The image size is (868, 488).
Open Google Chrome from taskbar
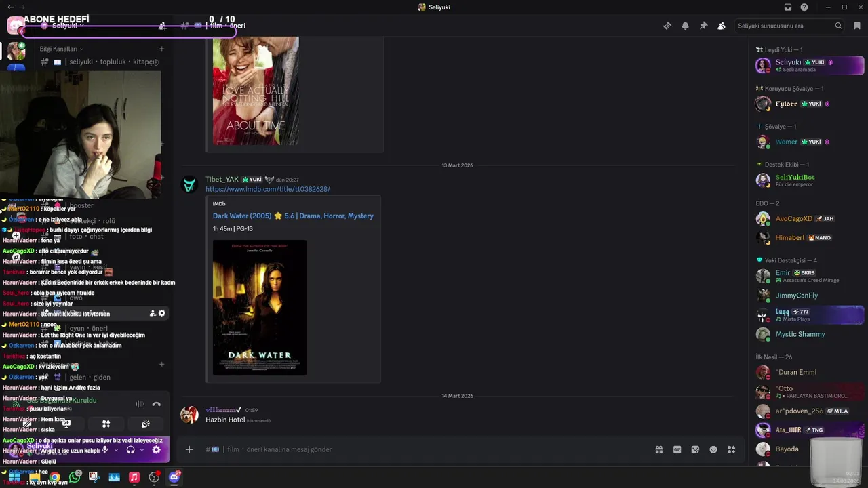[54, 477]
